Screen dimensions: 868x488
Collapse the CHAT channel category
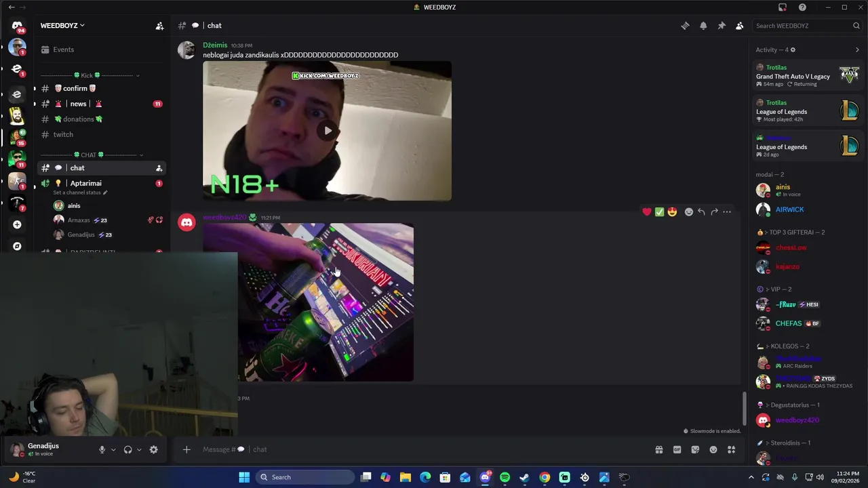point(91,155)
